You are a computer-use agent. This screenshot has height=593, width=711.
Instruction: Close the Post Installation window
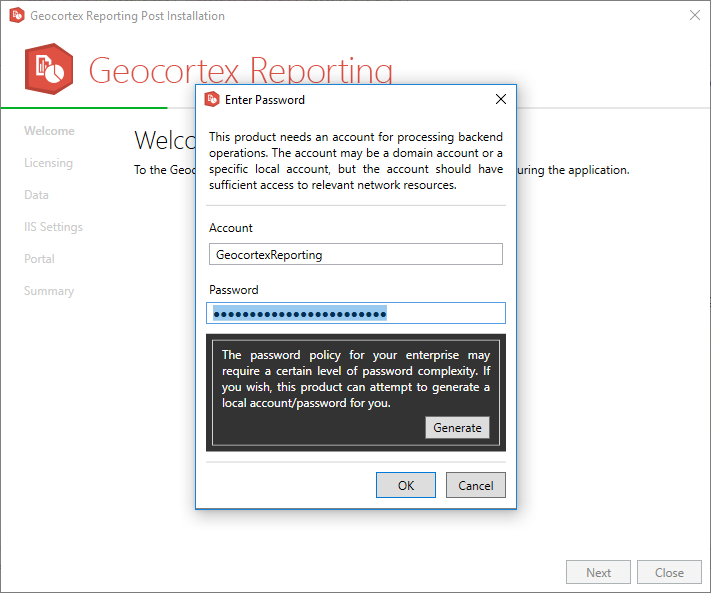coord(694,15)
